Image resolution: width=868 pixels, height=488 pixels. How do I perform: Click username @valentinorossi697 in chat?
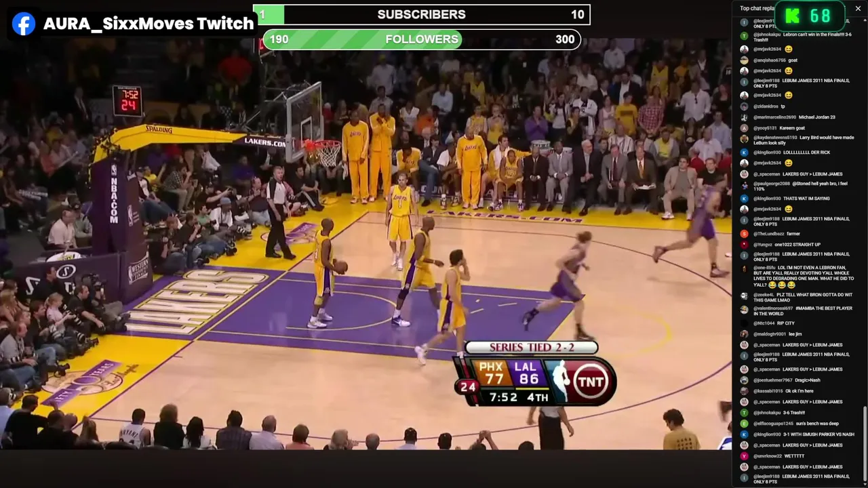pyautogui.click(x=773, y=308)
